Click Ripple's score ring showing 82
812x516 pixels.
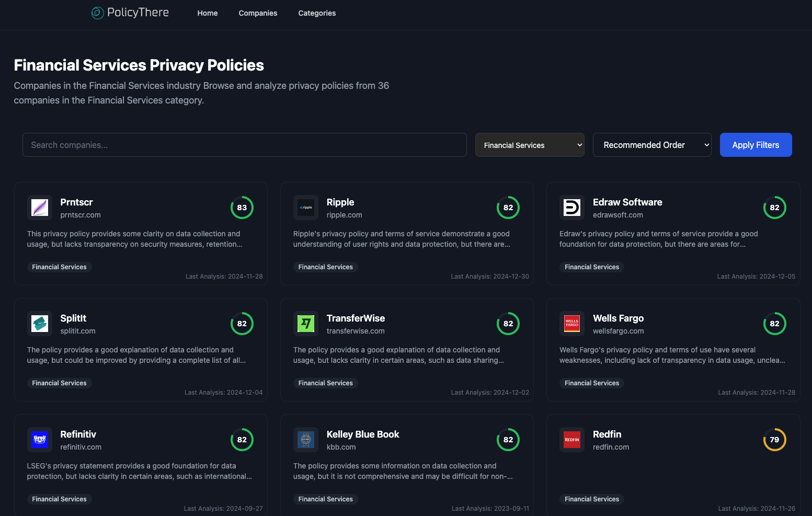tap(508, 208)
